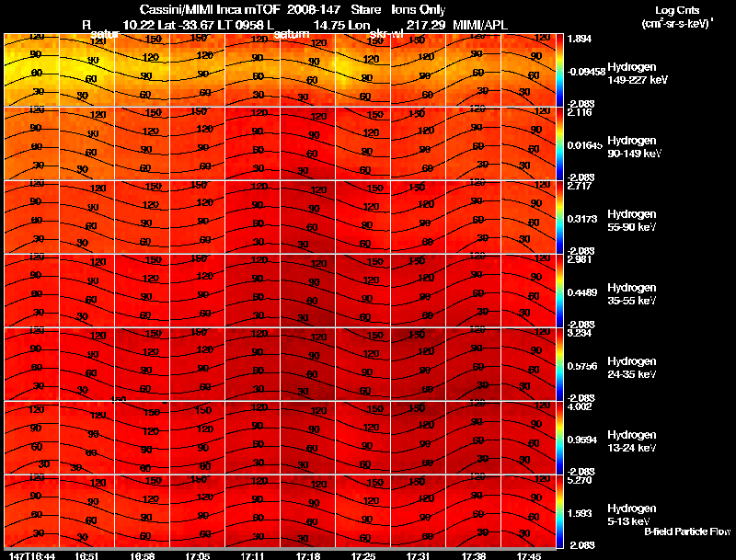Click the '0.9594' colorbar midpoint value
Screen dimensions: 736x560
pyautogui.click(x=582, y=440)
